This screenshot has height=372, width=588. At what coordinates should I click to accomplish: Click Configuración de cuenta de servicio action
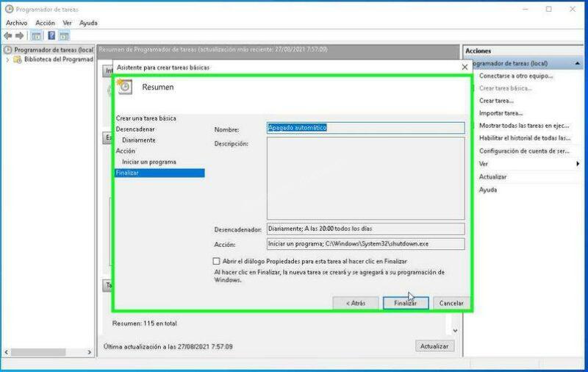pyautogui.click(x=524, y=151)
